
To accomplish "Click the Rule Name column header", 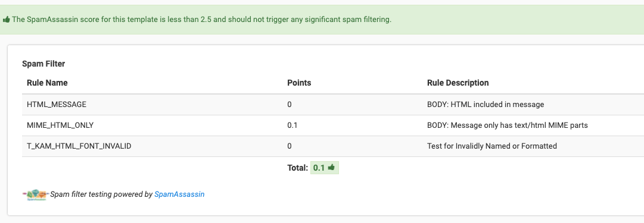I will coord(47,83).
